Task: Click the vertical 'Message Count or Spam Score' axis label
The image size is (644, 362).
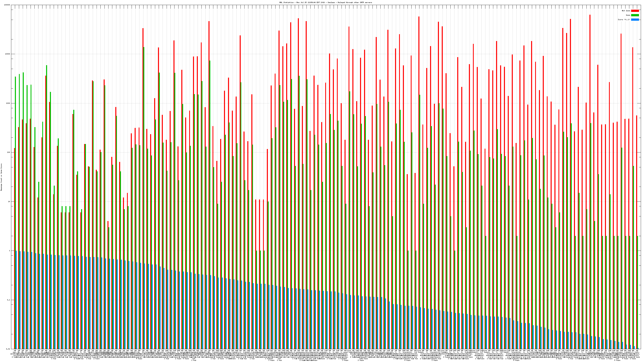Action: point(1,177)
